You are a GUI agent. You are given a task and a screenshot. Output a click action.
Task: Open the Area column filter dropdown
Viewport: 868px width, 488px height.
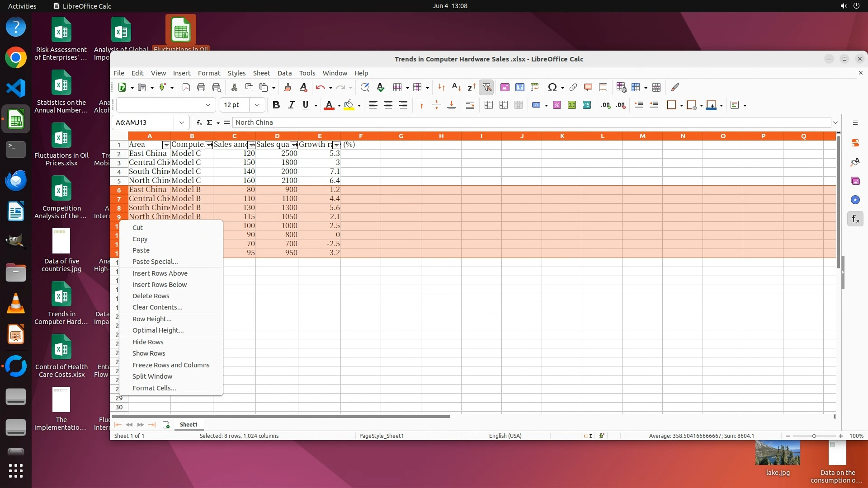tap(166, 145)
